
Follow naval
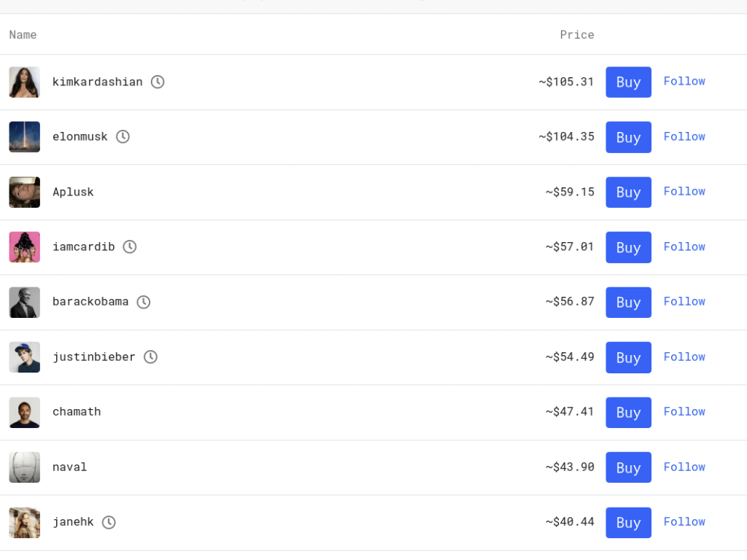(684, 467)
